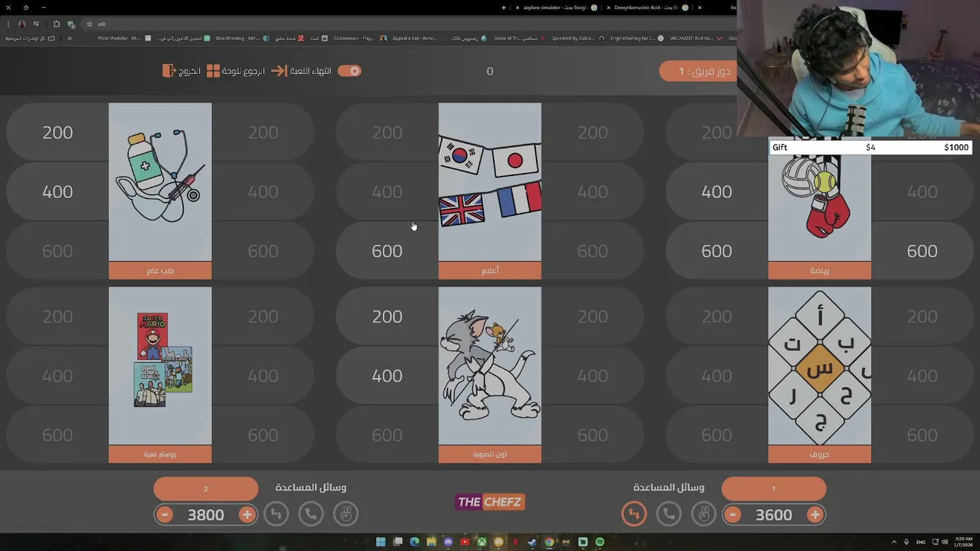The image size is (980, 551).
Task: Click the THE CHEFZ logo
Action: click(490, 502)
